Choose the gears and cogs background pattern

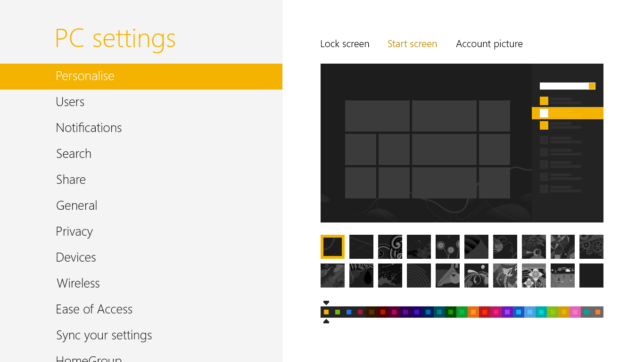pos(591,247)
